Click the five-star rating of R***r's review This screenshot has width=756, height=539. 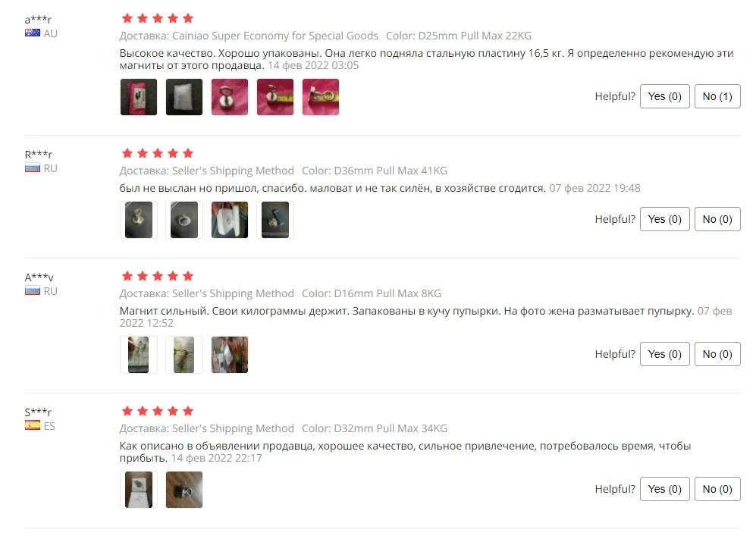pos(157,153)
